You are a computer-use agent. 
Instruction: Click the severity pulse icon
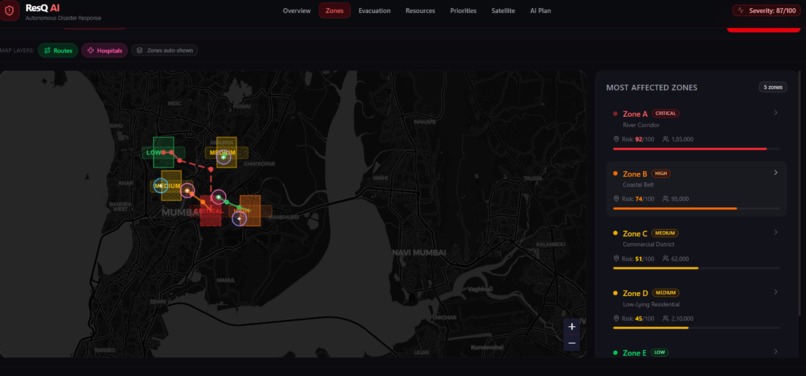click(741, 10)
